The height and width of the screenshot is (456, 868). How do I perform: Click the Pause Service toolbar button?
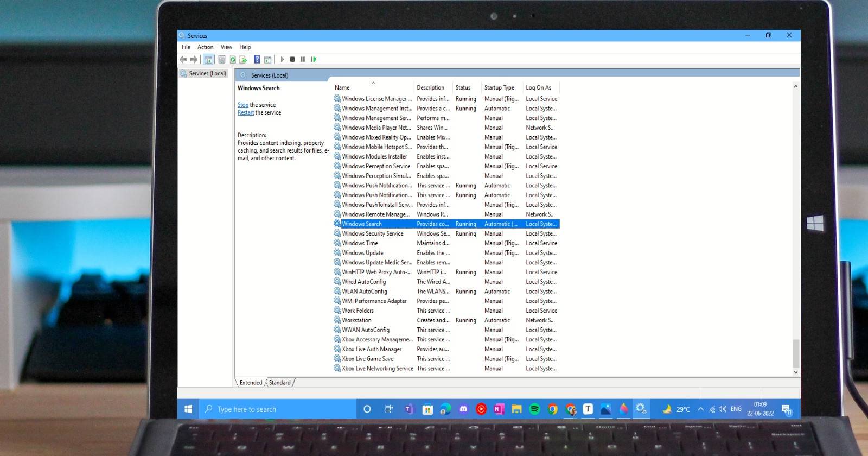click(303, 59)
